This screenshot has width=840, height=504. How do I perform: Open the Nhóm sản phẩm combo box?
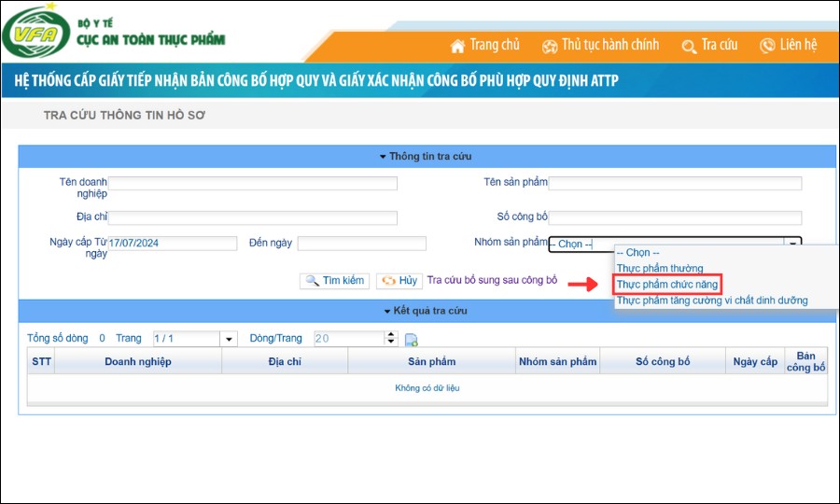click(x=675, y=245)
